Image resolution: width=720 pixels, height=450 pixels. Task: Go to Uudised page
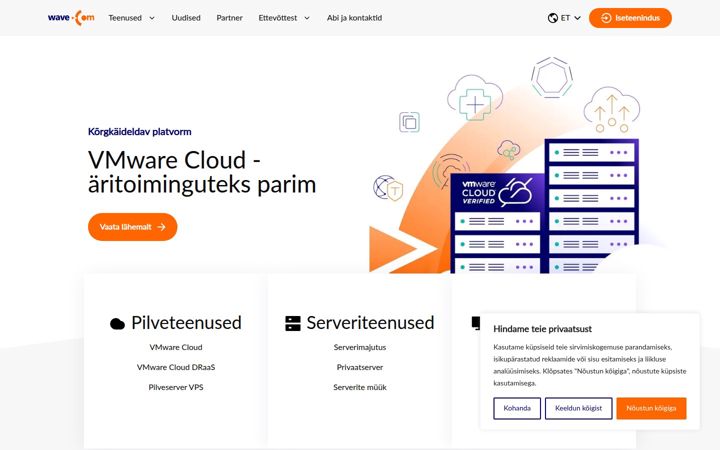186,18
